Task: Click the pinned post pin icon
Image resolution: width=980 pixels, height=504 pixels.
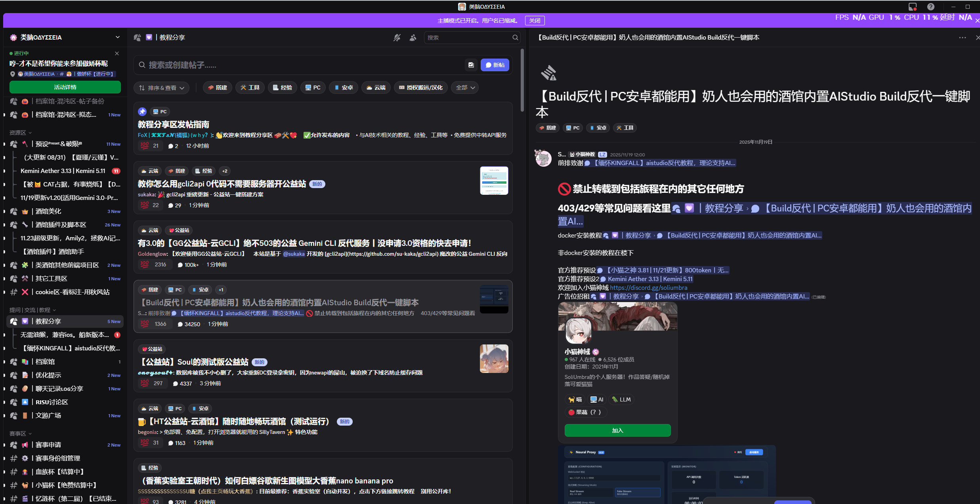Action: [x=142, y=112]
